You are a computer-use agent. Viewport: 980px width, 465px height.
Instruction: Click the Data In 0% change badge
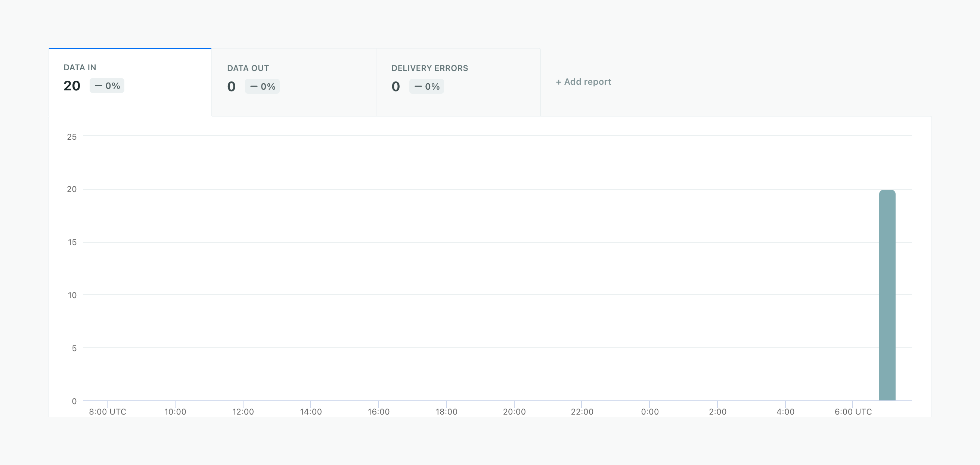(107, 86)
